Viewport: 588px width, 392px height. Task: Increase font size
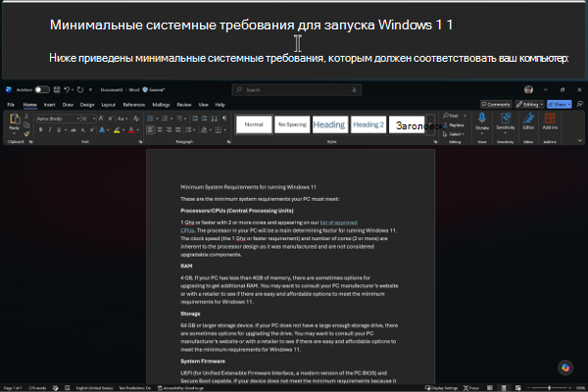(101, 119)
